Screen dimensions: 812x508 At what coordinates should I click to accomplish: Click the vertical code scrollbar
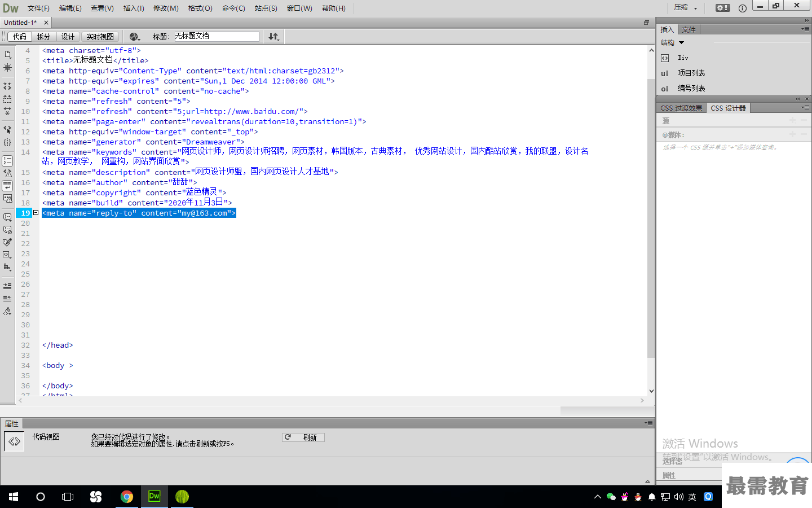(651, 219)
